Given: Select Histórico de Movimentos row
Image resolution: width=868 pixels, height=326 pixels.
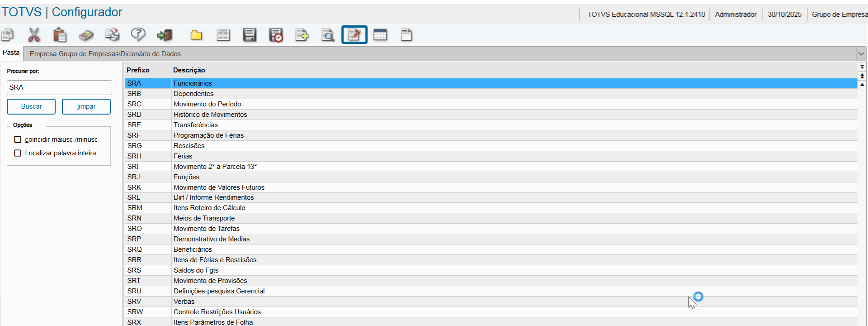Looking at the screenshot, I should [x=491, y=115].
